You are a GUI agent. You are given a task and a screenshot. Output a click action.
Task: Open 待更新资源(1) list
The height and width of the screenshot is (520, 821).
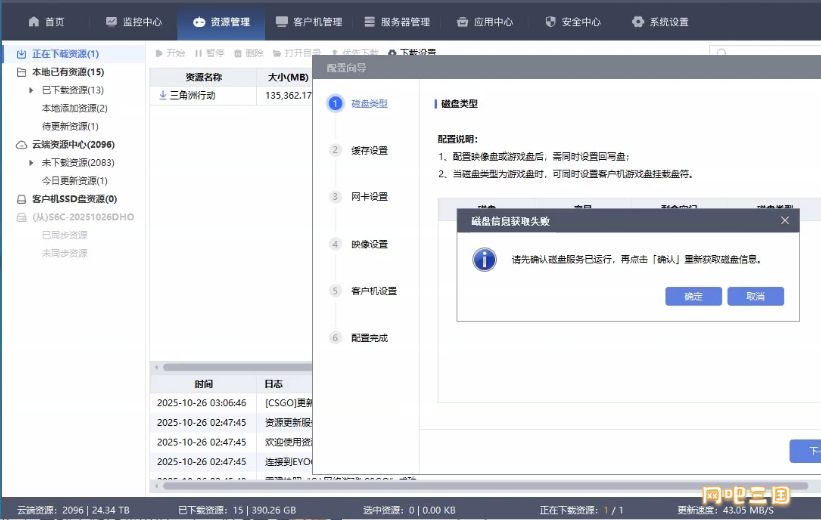pyautogui.click(x=70, y=126)
